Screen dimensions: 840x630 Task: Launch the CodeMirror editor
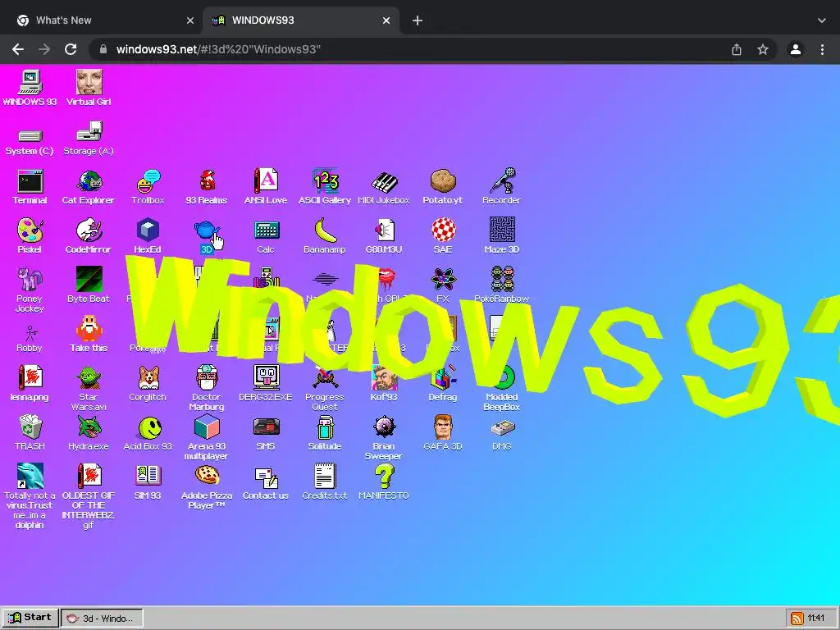tap(89, 231)
